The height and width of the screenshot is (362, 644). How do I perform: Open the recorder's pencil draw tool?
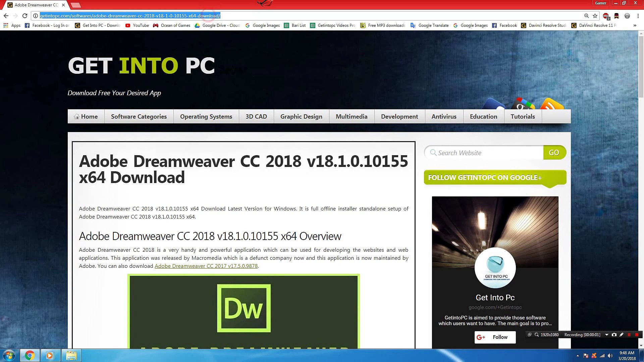pos(622,335)
